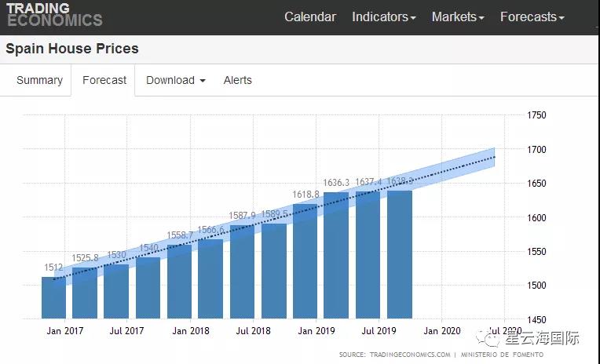Click the bar labeled 1512
Screen dimensions: 600x364
coord(53,297)
